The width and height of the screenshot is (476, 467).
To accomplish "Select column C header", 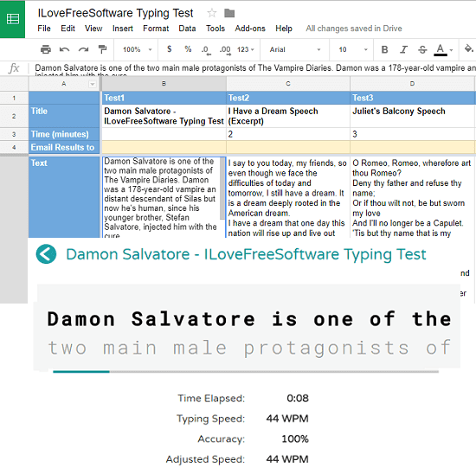I will (288, 83).
